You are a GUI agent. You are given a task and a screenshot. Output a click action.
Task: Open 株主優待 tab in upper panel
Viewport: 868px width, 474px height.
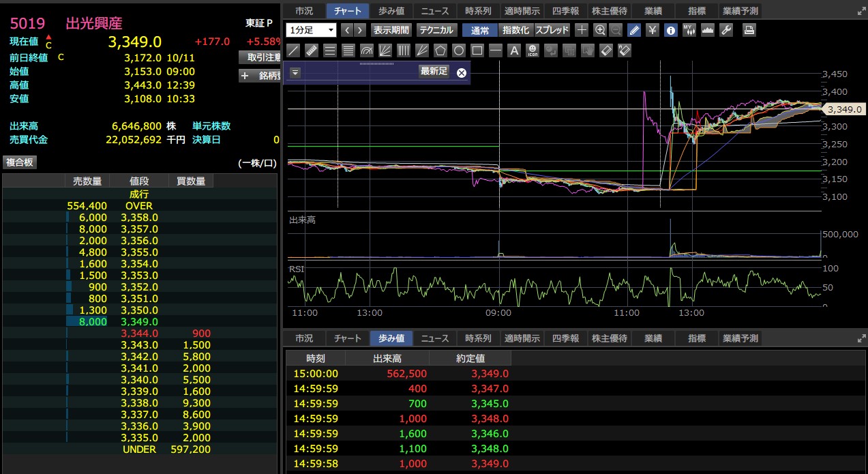pos(609,11)
